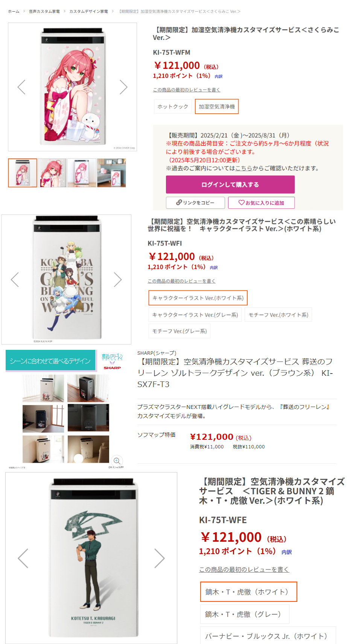Go to next Tiger & Bunny product image
This screenshot has width=347, height=644.
(160, 558)
